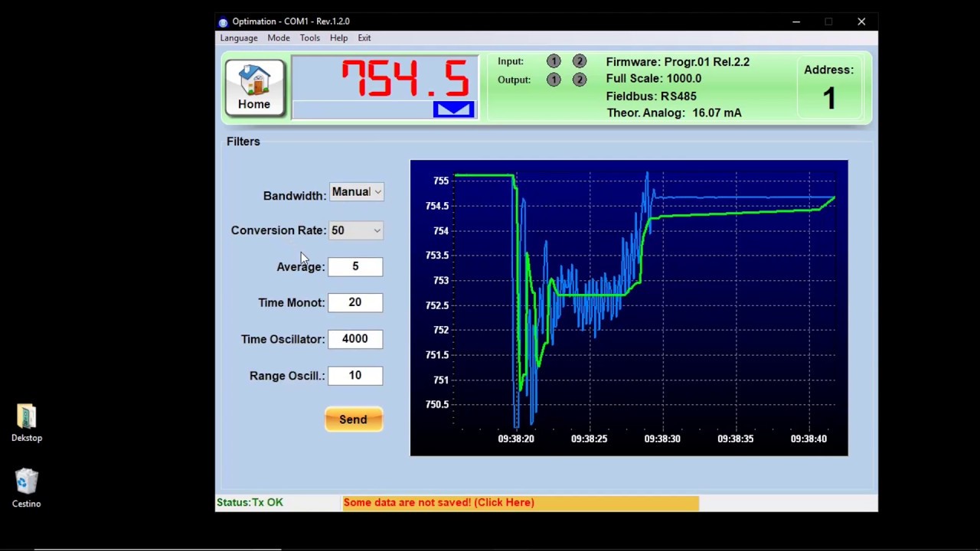This screenshot has width=980, height=551.
Task: Open the Tools menu
Action: tap(310, 37)
